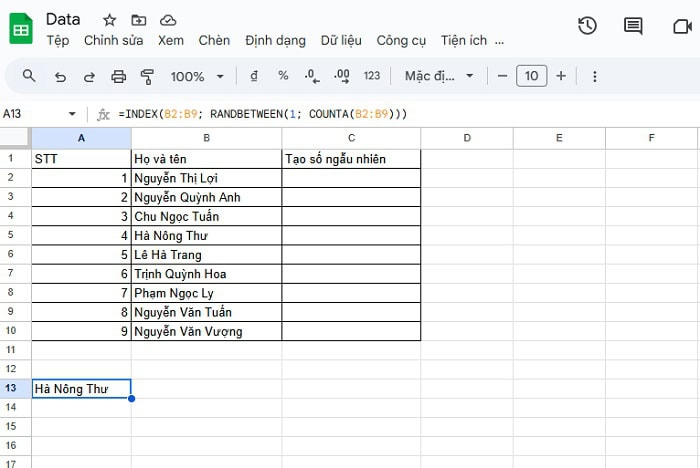The height and width of the screenshot is (468, 700).
Task: Select the paint format tool
Action: point(148,76)
